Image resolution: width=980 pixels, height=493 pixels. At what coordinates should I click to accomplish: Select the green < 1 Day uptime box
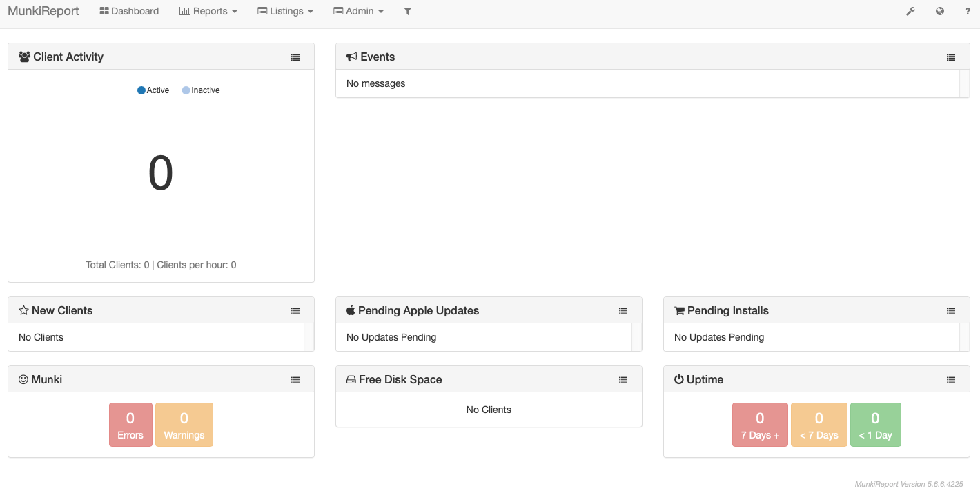click(x=875, y=425)
